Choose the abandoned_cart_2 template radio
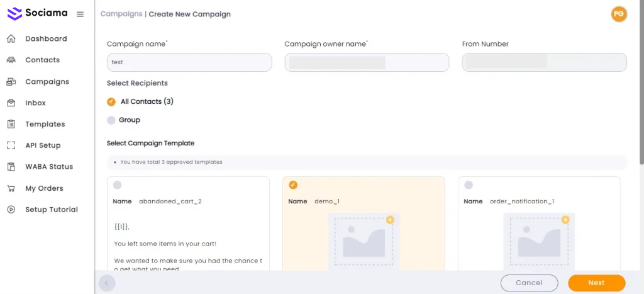The height and width of the screenshot is (294, 644). click(x=118, y=185)
